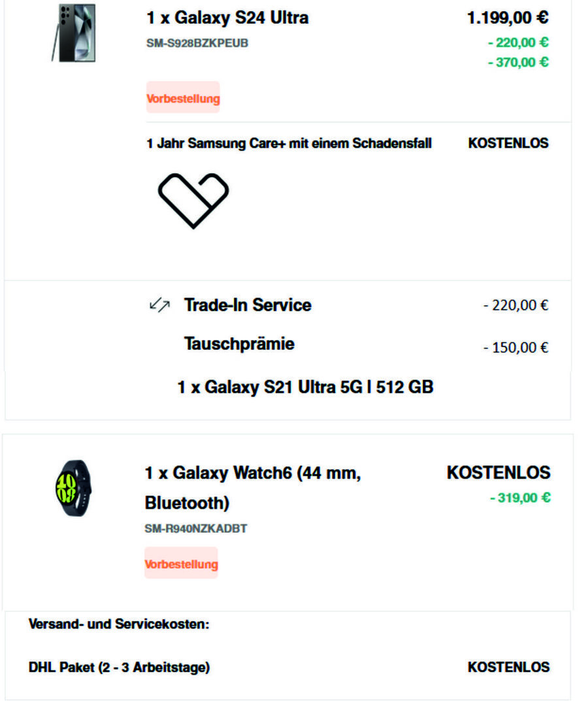The height and width of the screenshot is (706, 588).
Task: Click the SM-S928BZKPEUB model number
Action: click(197, 44)
